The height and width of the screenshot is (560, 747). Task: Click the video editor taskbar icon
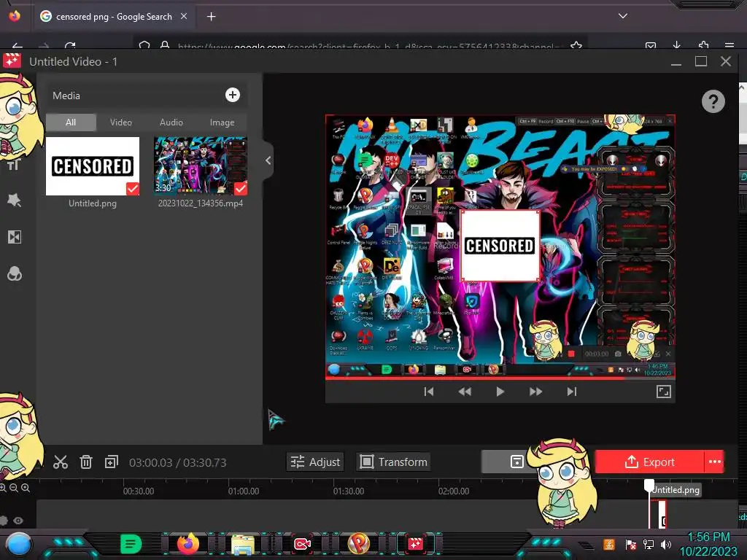(415, 544)
